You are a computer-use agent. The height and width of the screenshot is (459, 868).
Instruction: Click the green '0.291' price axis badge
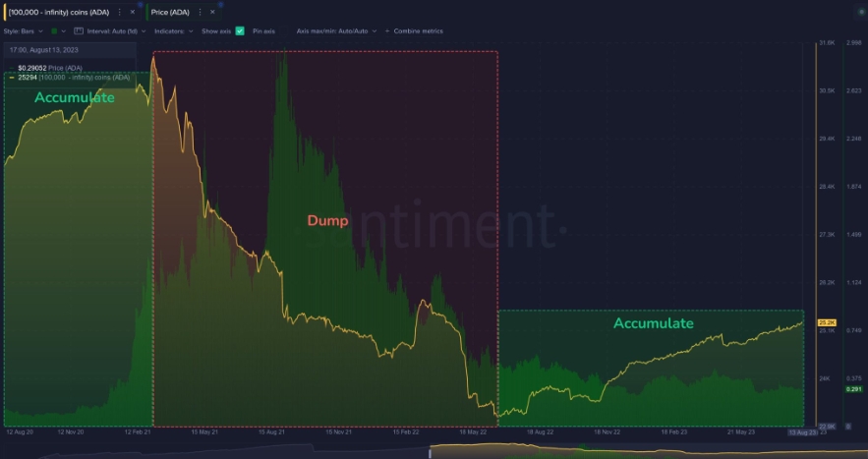pyautogui.click(x=853, y=390)
